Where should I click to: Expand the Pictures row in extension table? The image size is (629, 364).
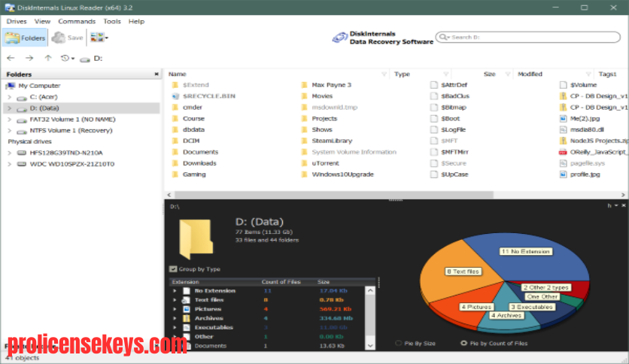pyautogui.click(x=175, y=309)
